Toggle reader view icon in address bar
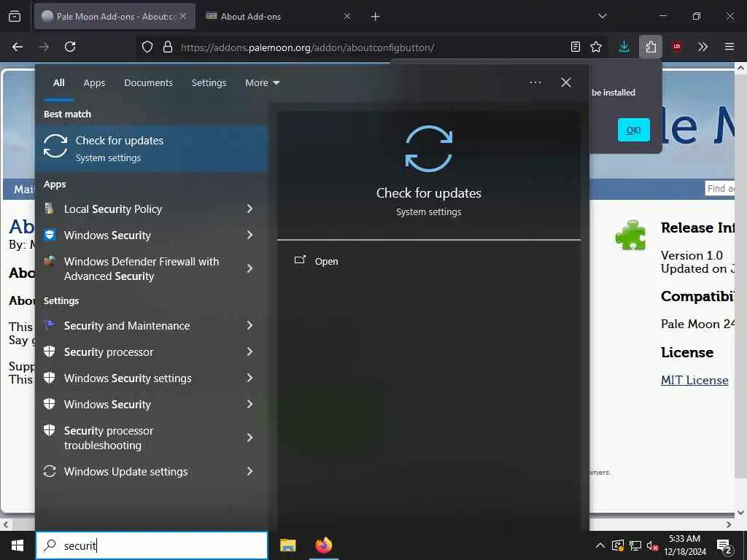This screenshot has height=560, width=747. (x=576, y=47)
